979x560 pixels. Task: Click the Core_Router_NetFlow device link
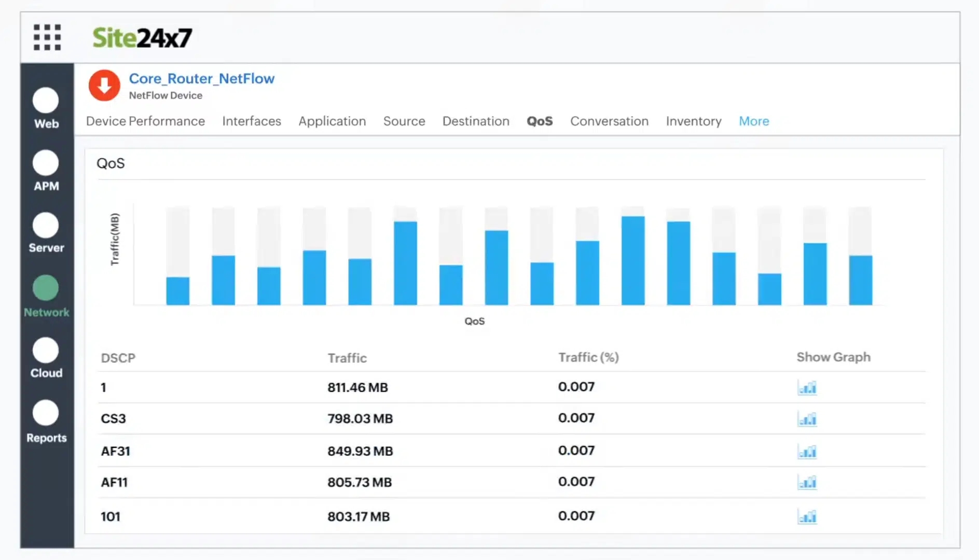click(x=202, y=79)
